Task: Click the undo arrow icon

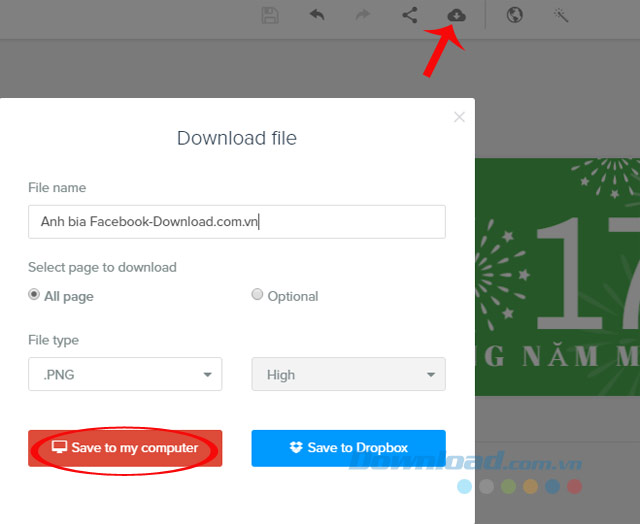Action: tap(316, 15)
